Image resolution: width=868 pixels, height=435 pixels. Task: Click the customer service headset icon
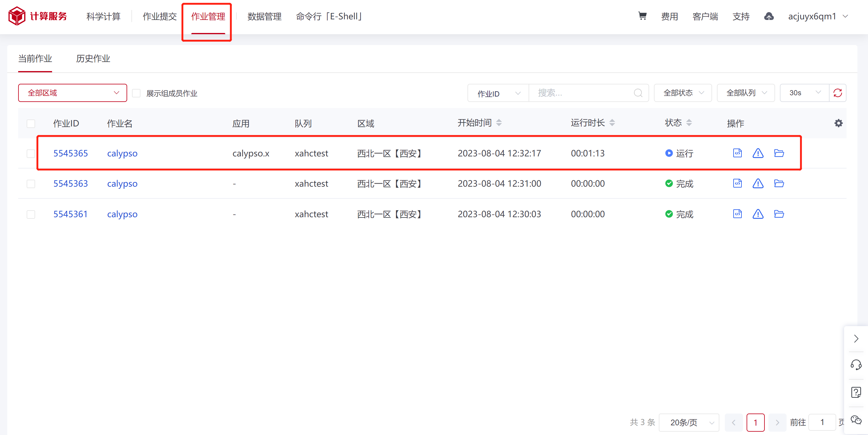(x=856, y=365)
